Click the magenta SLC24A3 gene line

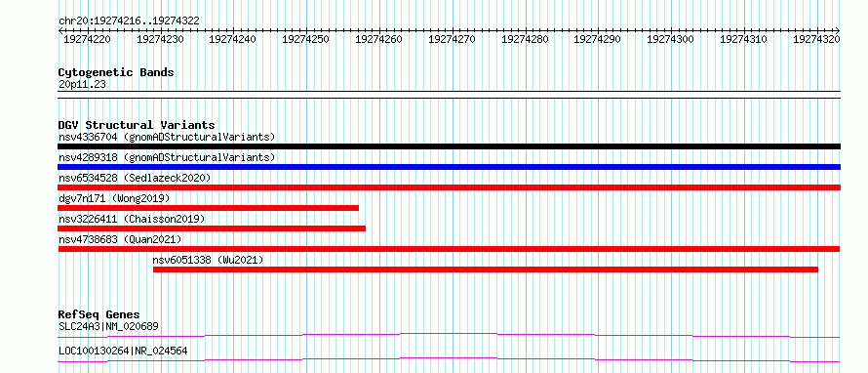[449, 335]
